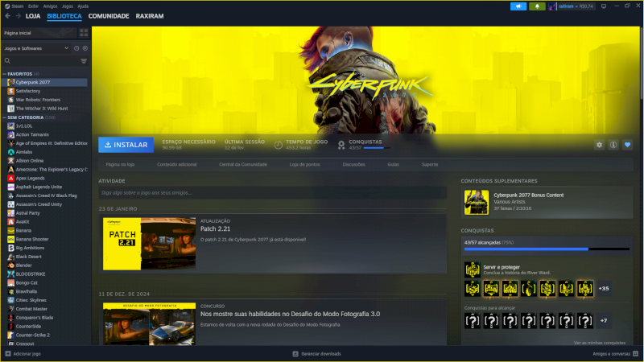Open Suporte link
The image size is (644, 362).
[x=430, y=164]
